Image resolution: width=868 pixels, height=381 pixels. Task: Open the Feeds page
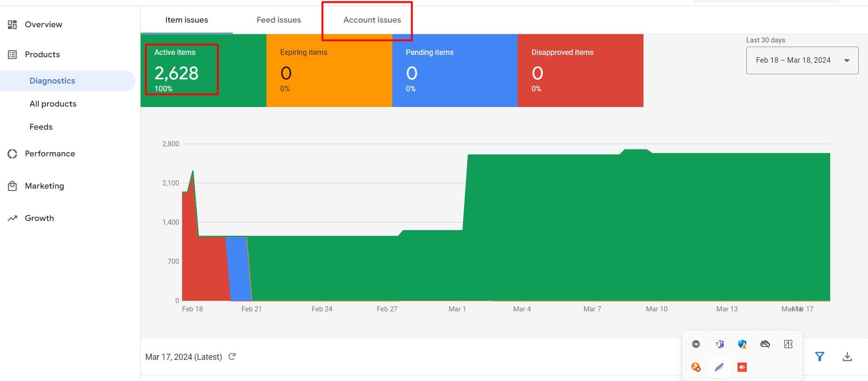[41, 127]
